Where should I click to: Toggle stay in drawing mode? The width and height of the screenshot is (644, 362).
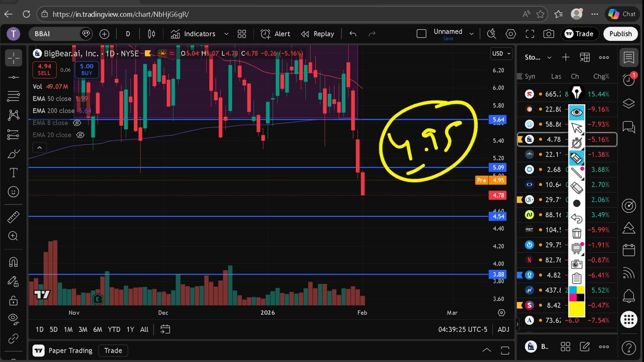click(14, 282)
